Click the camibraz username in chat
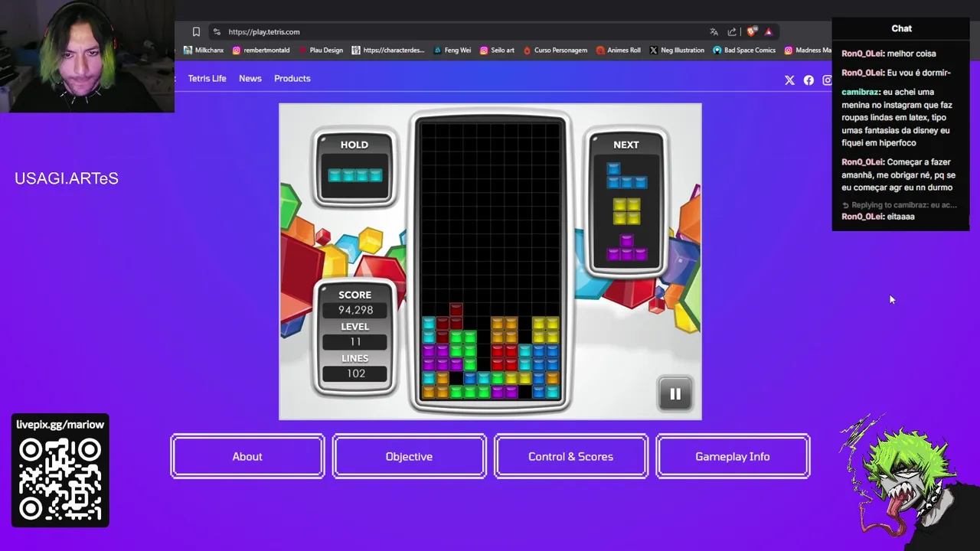Screen dimensions: 980x551 click(861, 92)
